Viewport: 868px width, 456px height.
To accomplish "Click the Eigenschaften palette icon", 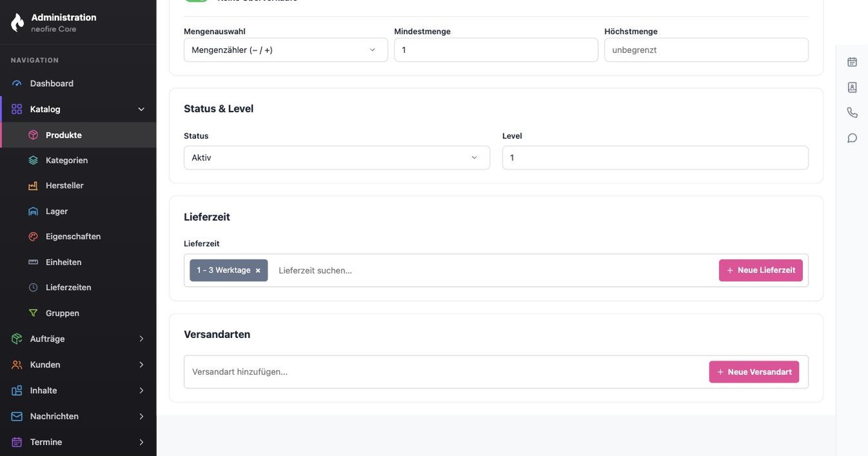I will [x=33, y=237].
